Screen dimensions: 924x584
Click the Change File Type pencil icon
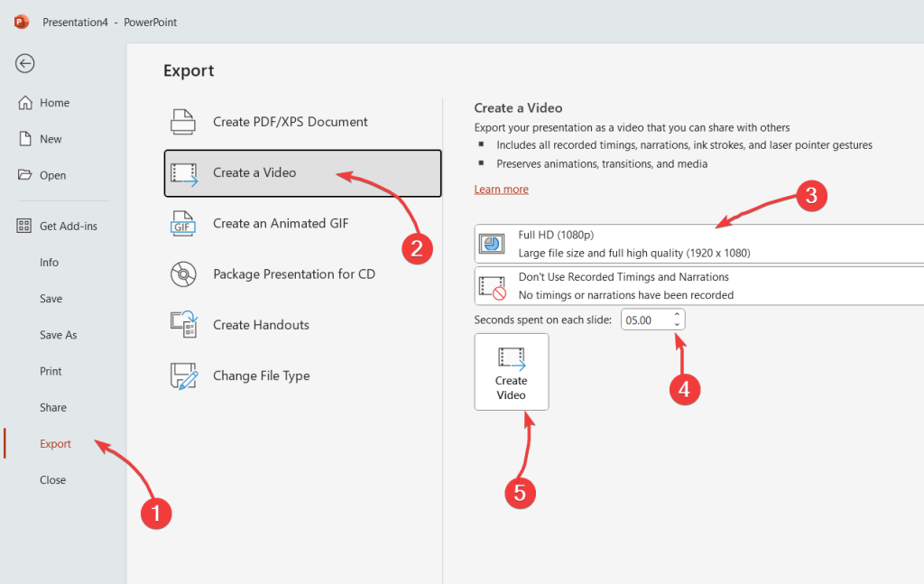point(184,376)
